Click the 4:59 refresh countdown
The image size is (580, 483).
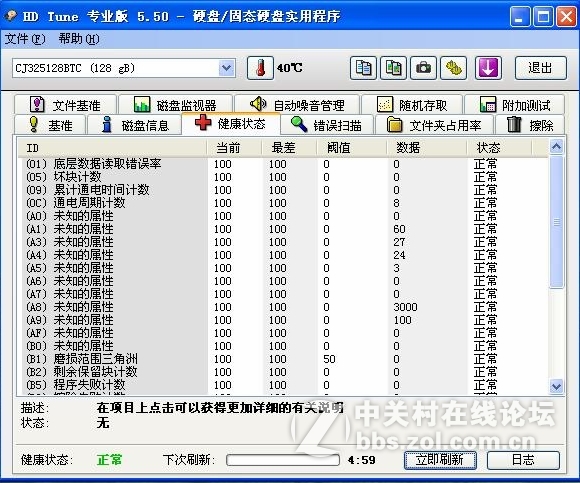(362, 460)
